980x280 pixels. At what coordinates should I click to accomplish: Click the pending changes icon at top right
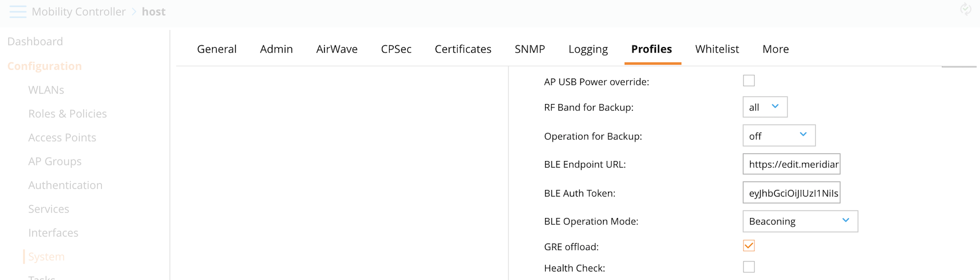point(965,9)
